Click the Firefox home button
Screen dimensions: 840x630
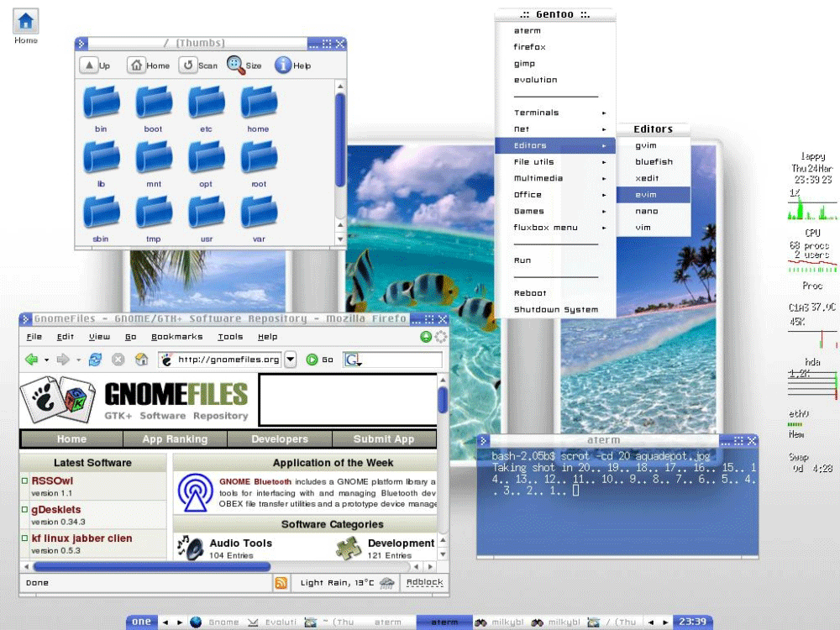click(x=141, y=360)
